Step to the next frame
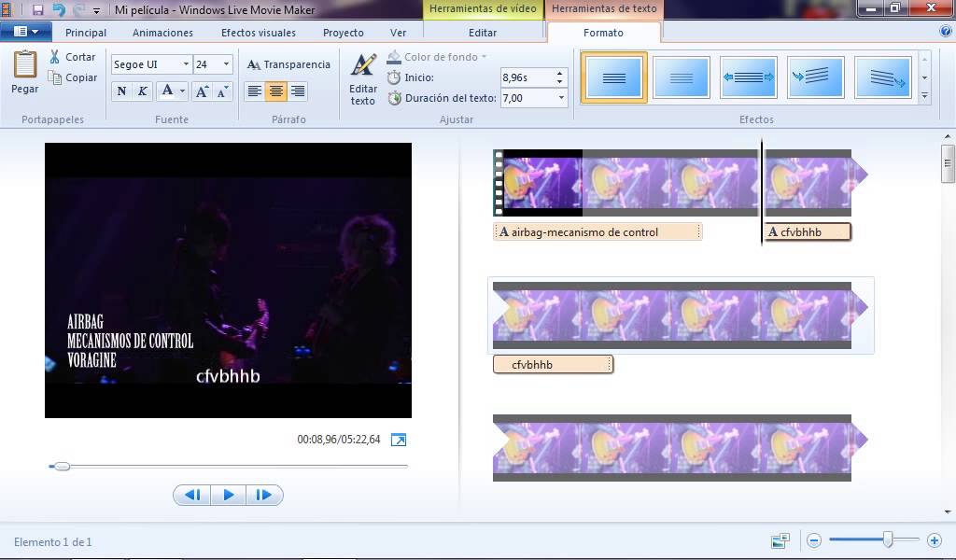The width and height of the screenshot is (956, 560). click(x=264, y=495)
